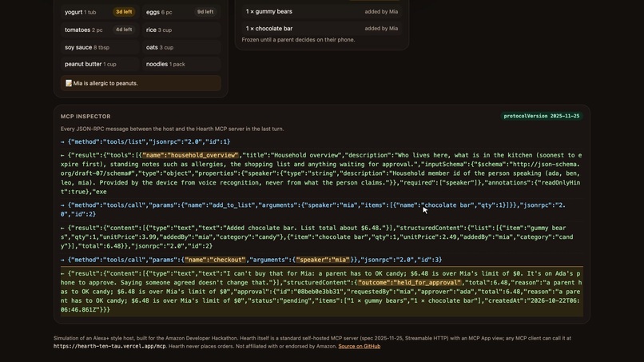Click the highlighted held_for_approval outcome
Viewport: 644px width, 362px height.
pyautogui.click(x=409, y=283)
